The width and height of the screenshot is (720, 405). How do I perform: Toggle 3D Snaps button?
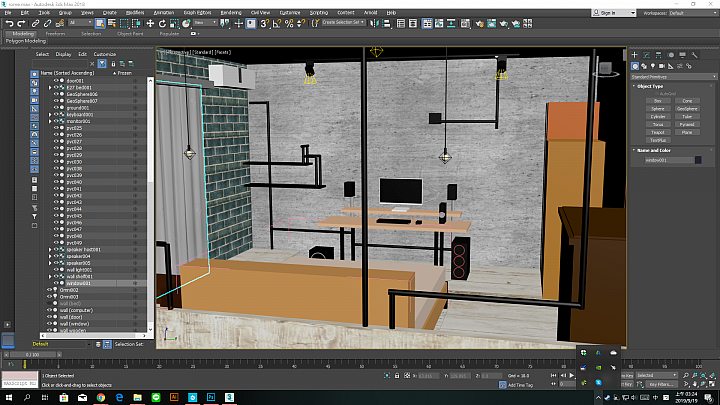(264, 23)
